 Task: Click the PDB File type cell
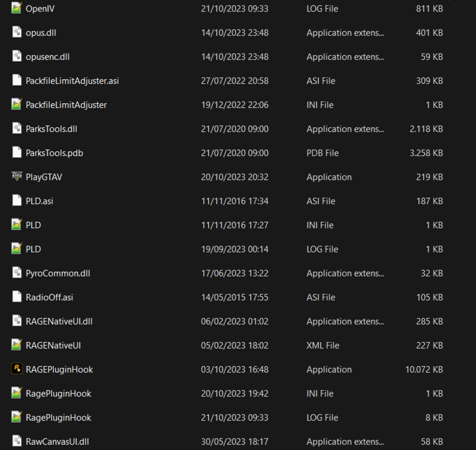(323, 153)
